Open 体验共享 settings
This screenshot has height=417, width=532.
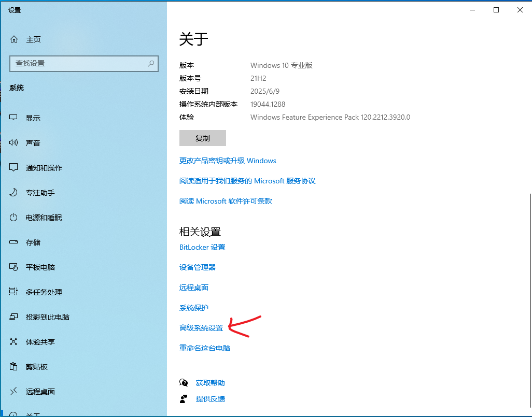tap(40, 342)
